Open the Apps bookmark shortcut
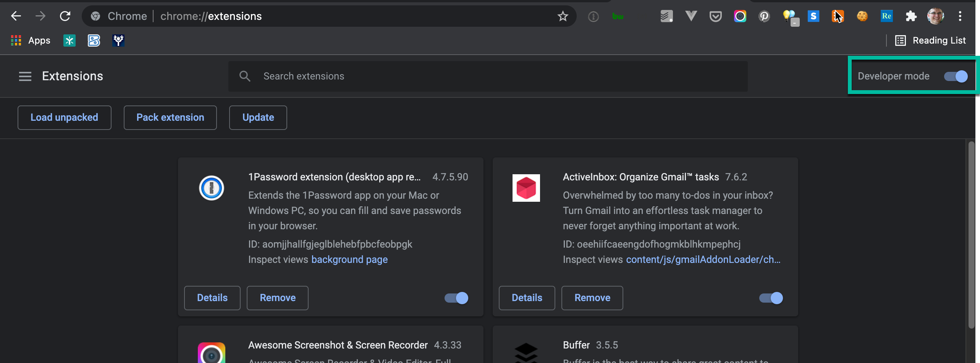 [x=31, y=41]
